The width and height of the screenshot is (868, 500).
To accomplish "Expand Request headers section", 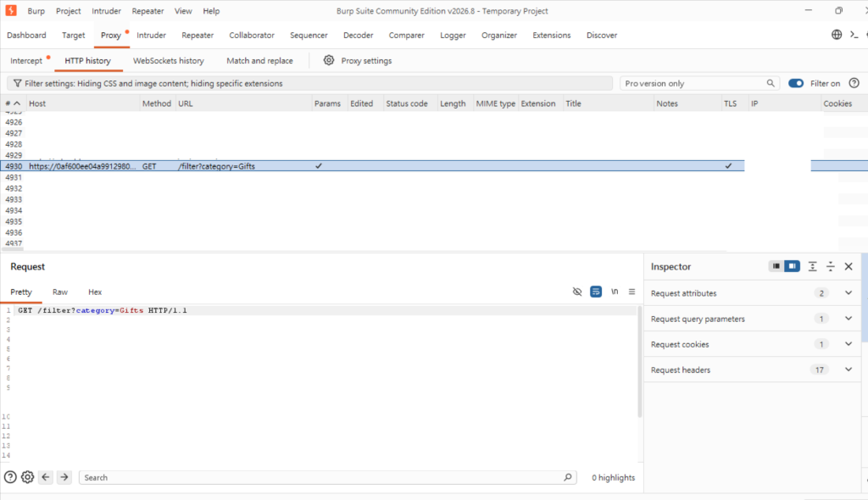I will click(848, 369).
